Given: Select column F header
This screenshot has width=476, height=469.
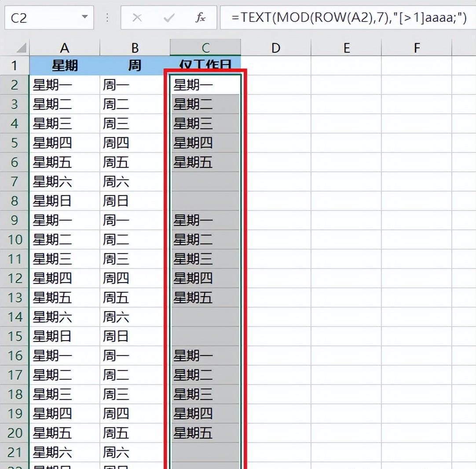Looking at the screenshot, I should (417, 47).
